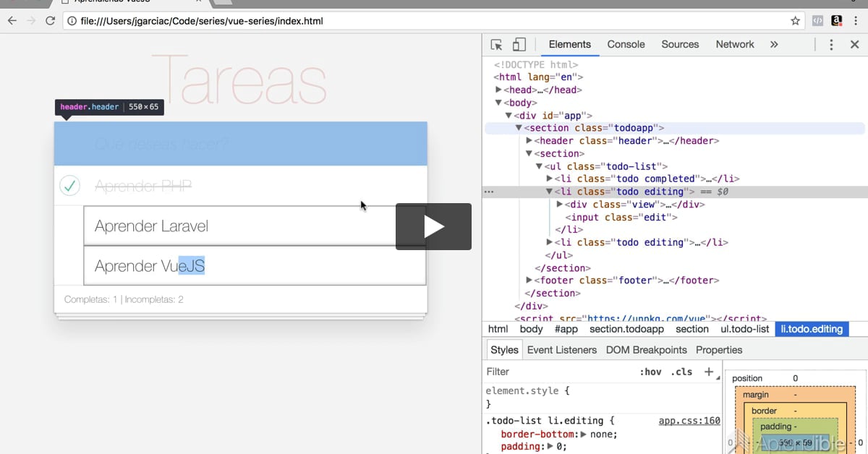Open the Chrome menu three dots

point(856,21)
